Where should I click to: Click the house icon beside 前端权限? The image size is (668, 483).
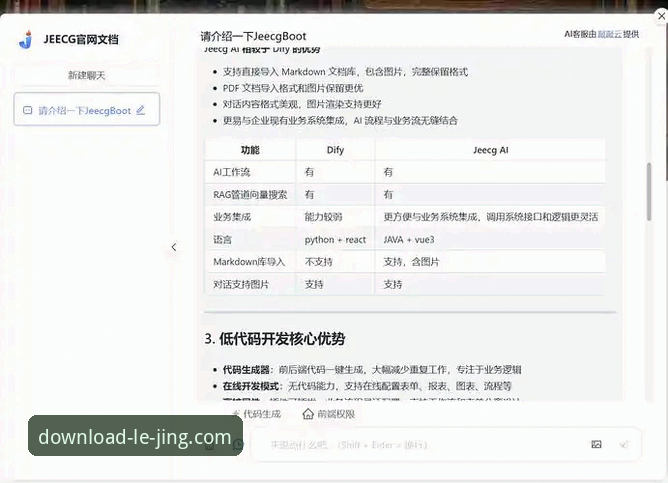[308, 414]
